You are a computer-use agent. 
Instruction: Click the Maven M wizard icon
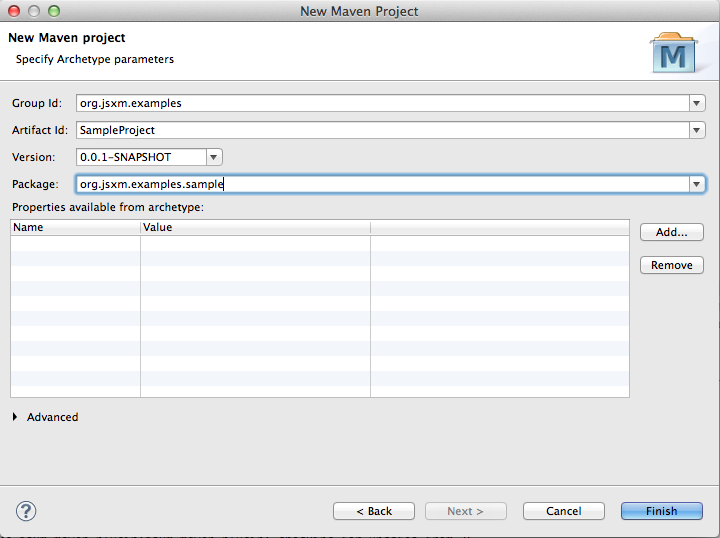tap(673, 56)
